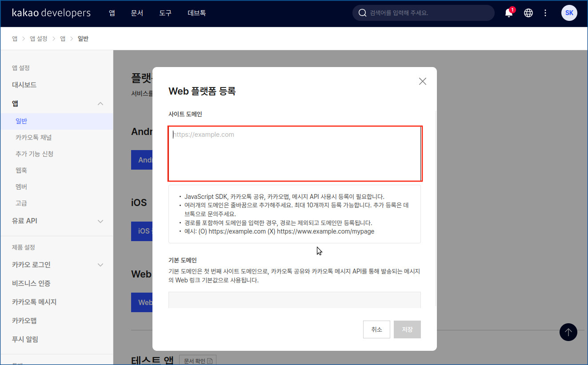Click the SK profile avatar
Screen dimensions: 588x365
click(x=569, y=13)
